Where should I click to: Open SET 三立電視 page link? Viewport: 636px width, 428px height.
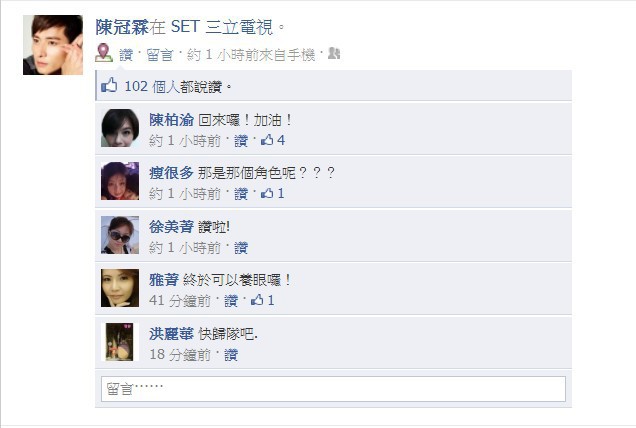pyautogui.click(x=222, y=27)
